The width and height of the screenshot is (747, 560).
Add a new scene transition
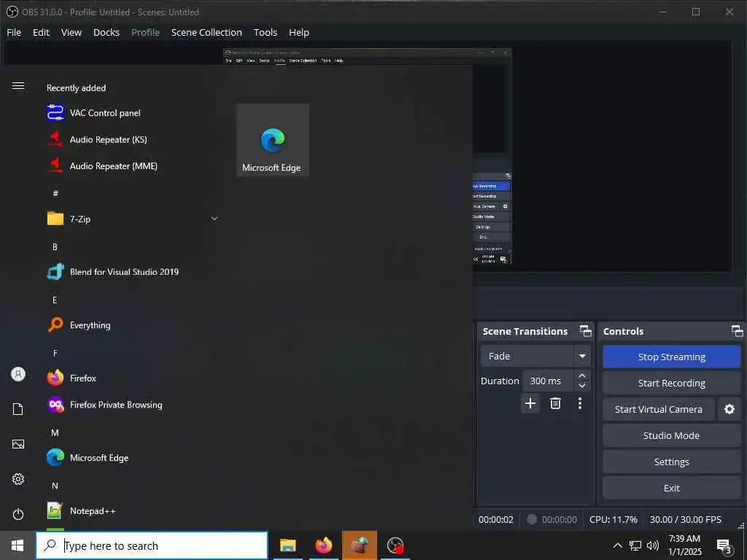coord(530,403)
